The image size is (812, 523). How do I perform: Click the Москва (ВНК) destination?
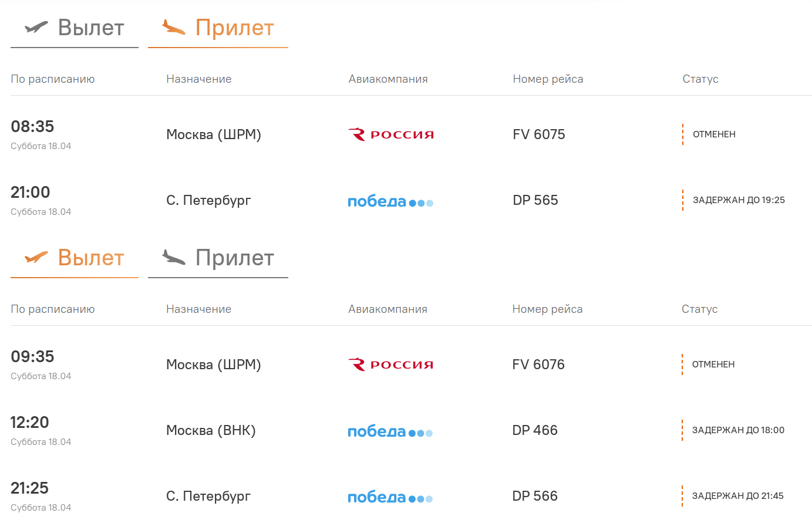211,430
